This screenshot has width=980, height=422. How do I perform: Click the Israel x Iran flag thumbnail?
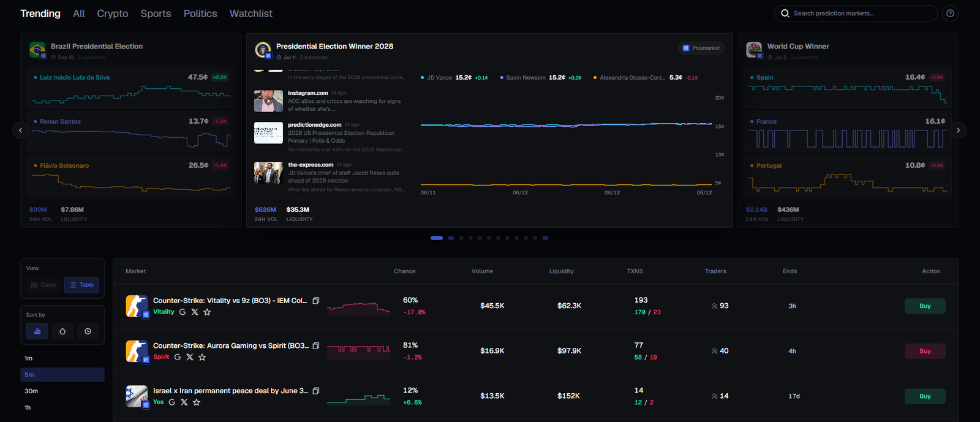click(x=137, y=396)
